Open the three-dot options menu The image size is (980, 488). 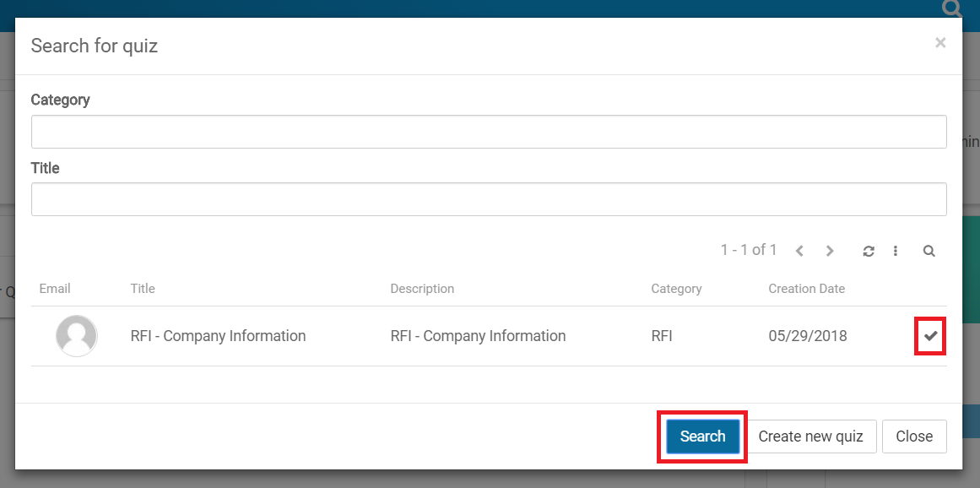[896, 251]
